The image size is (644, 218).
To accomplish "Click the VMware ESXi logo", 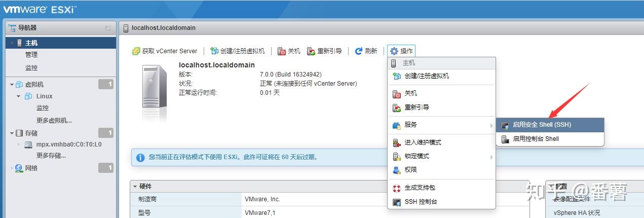I will click(x=40, y=9).
